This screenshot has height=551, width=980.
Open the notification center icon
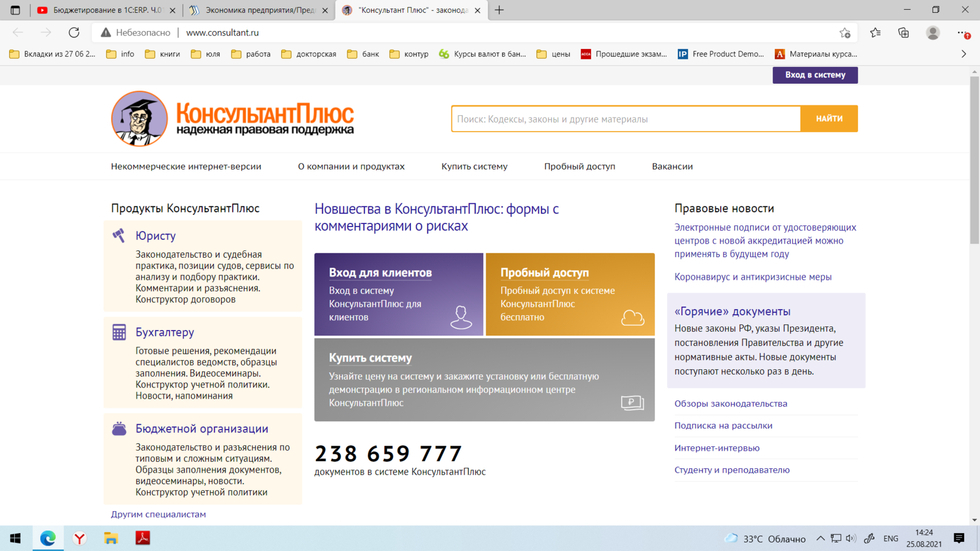959,538
